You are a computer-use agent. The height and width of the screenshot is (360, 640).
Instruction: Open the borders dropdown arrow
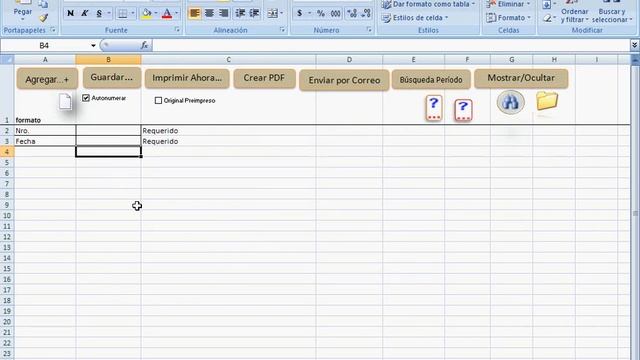coord(133,13)
